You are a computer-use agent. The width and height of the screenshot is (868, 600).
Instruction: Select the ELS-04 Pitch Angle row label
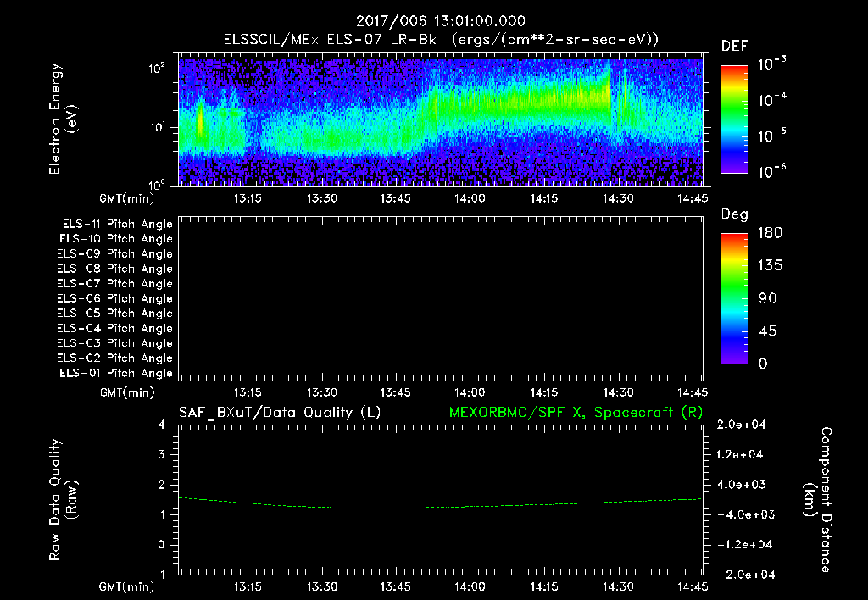115,328
